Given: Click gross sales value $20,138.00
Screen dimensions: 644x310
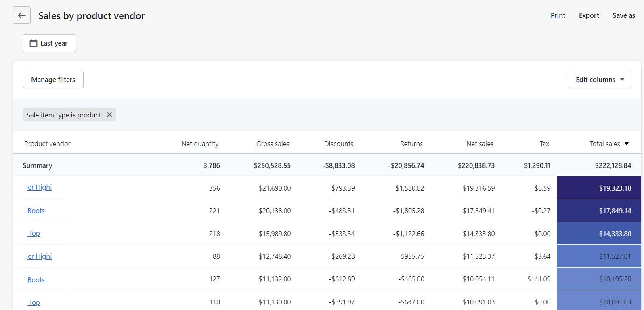Looking at the screenshot, I should (275, 211).
